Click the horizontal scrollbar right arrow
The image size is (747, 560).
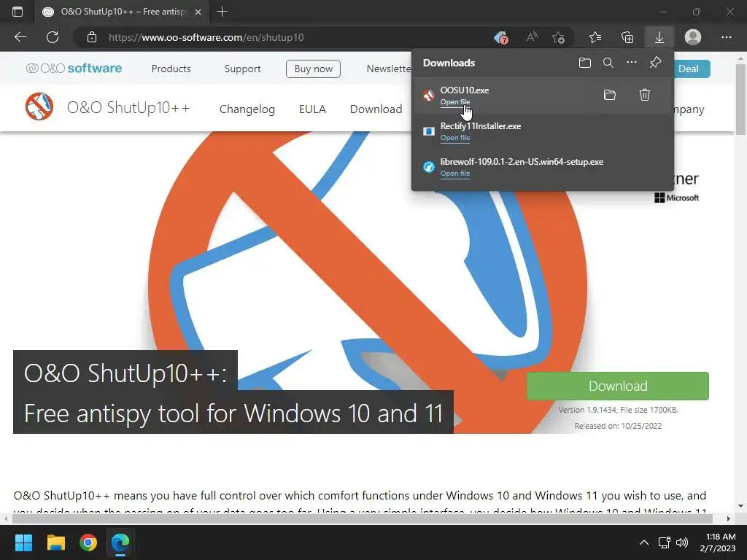729,518
